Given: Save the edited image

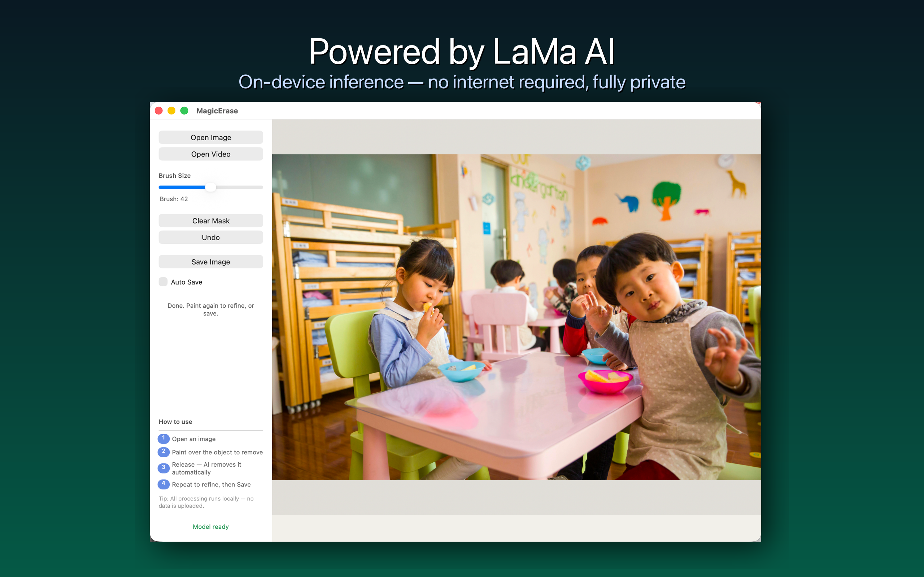Looking at the screenshot, I should [x=210, y=261].
